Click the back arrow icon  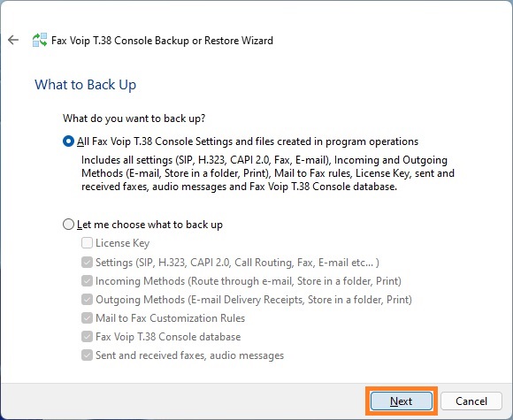(13, 40)
